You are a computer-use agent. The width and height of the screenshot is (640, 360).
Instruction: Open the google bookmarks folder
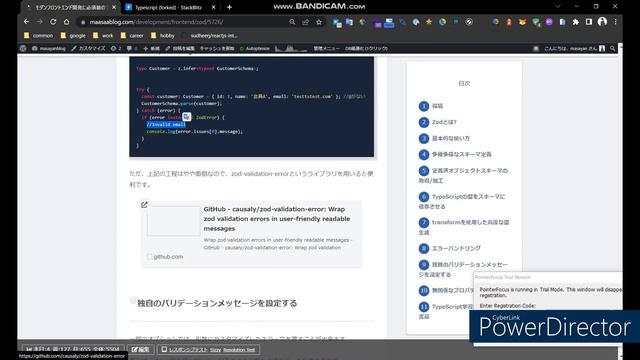(73, 36)
